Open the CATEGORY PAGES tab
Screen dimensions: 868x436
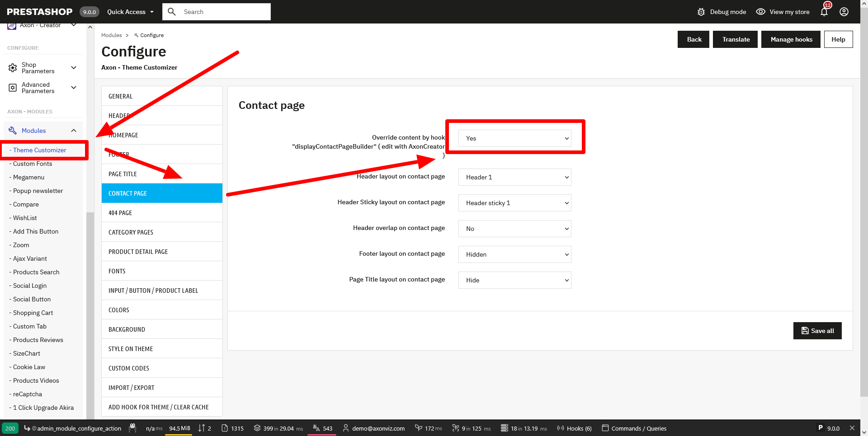coord(162,232)
